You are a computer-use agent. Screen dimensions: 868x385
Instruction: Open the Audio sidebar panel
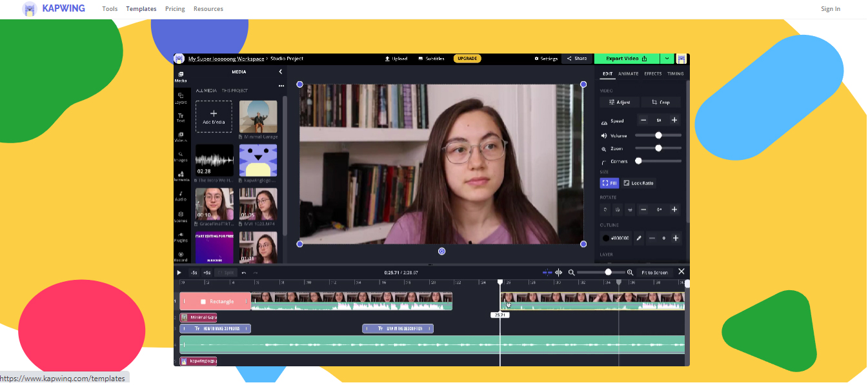(x=181, y=196)
